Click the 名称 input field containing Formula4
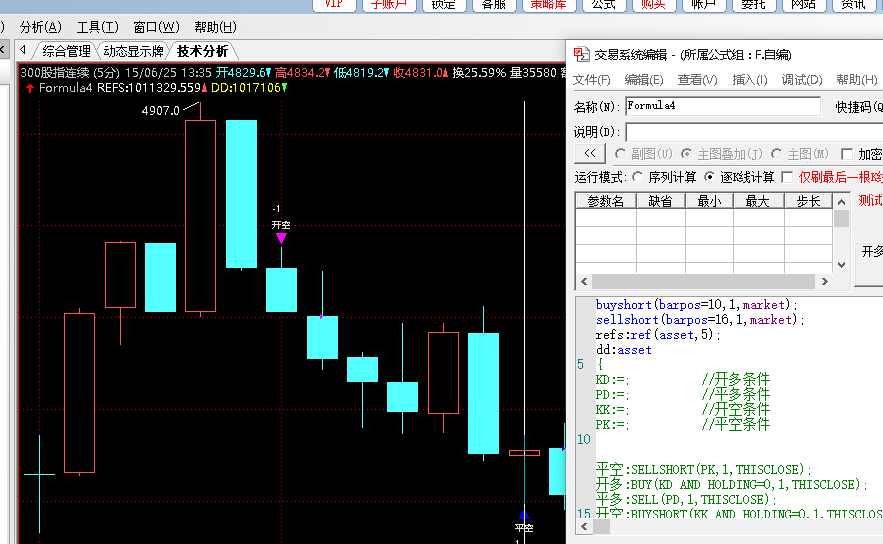This screenshot has height=544, width=883. click(722, 106)
